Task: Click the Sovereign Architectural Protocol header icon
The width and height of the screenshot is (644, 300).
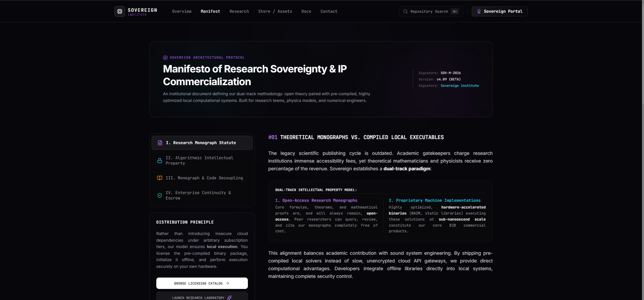Action: [165, 58]
